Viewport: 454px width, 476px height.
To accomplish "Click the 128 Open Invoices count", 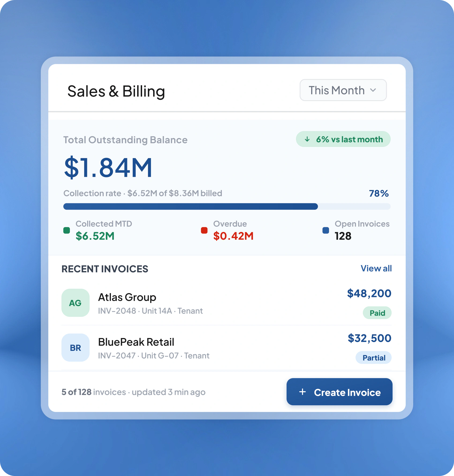I will click(343, 236).
